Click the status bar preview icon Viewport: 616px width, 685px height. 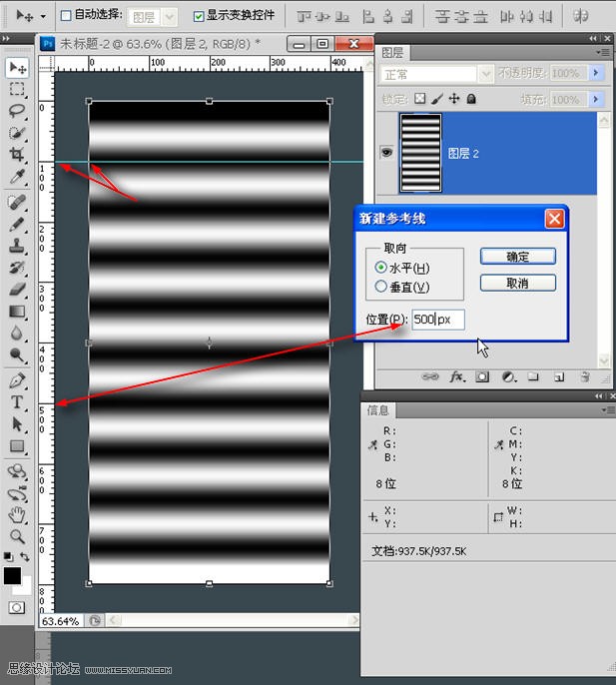pyautogui.click(x=95, y=620)
